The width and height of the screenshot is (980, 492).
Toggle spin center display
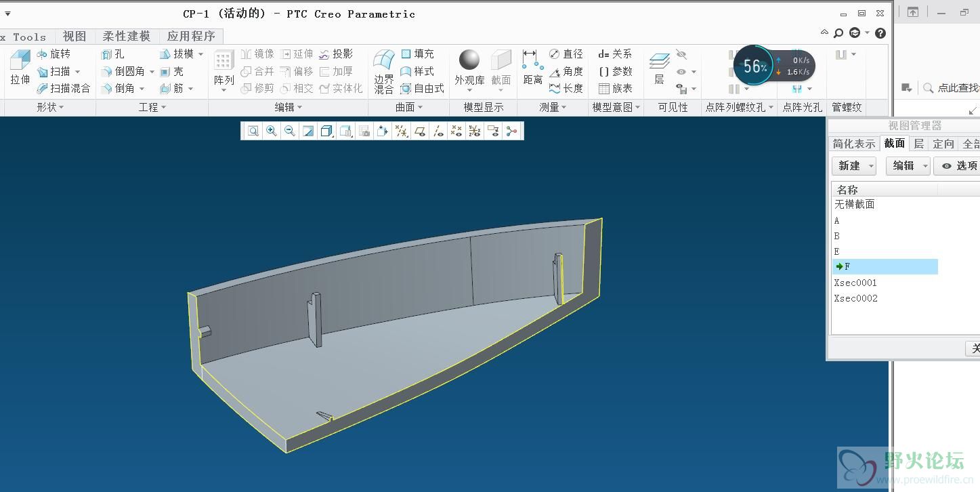tap(511, 131)
